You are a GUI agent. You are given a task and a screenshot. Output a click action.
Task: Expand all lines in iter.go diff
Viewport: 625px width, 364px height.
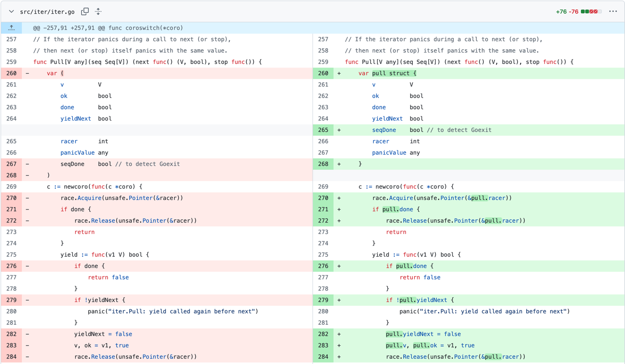98,11
